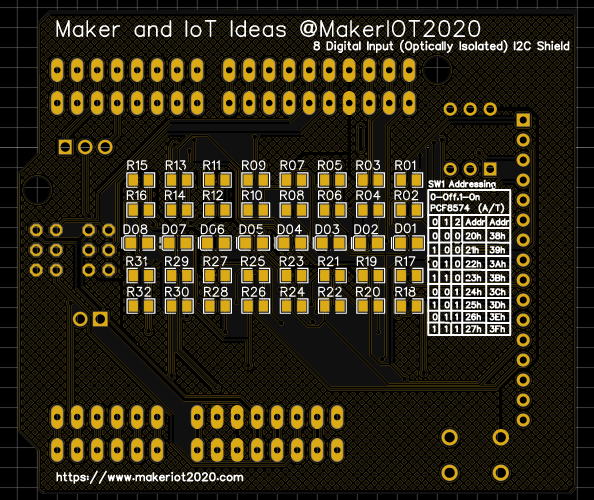Select the D05 diode footprint
594x500 pixels.
point(253,243)
